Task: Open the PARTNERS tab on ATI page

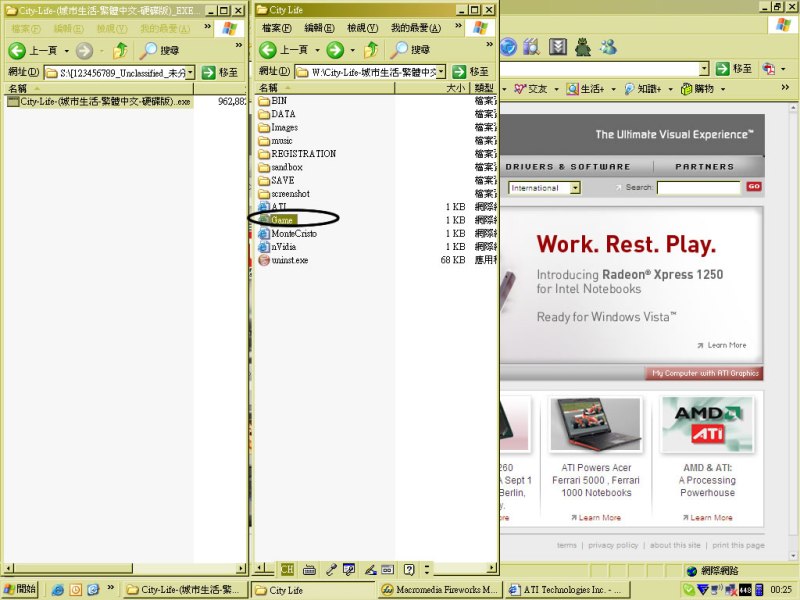Action: (x=705, y=167)
